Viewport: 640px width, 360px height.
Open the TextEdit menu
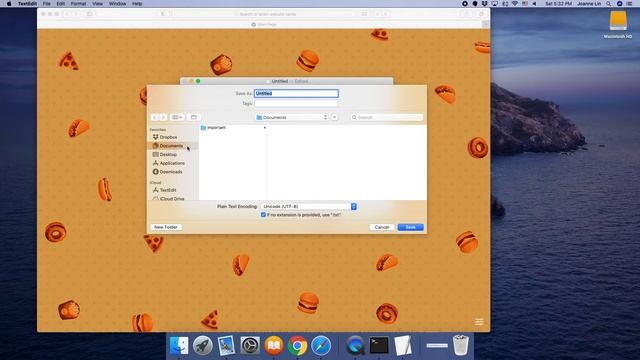[27, 4]
